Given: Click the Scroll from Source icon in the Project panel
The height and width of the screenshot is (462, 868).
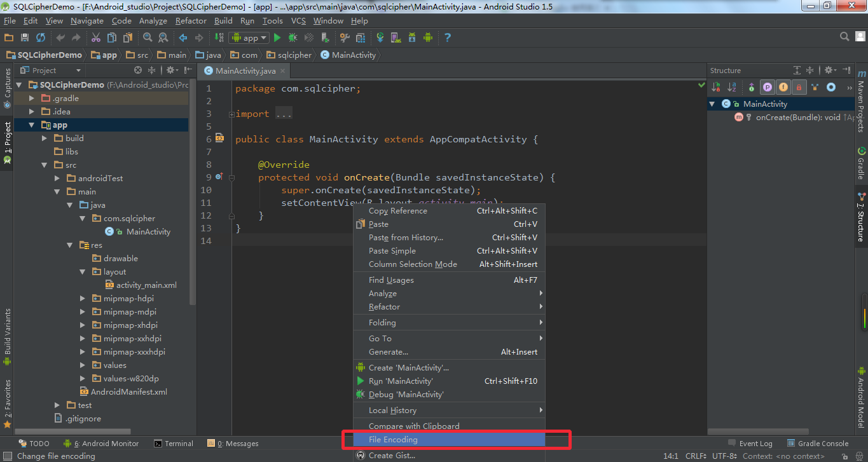Looking at the screenshot, I should click(138, 70).
